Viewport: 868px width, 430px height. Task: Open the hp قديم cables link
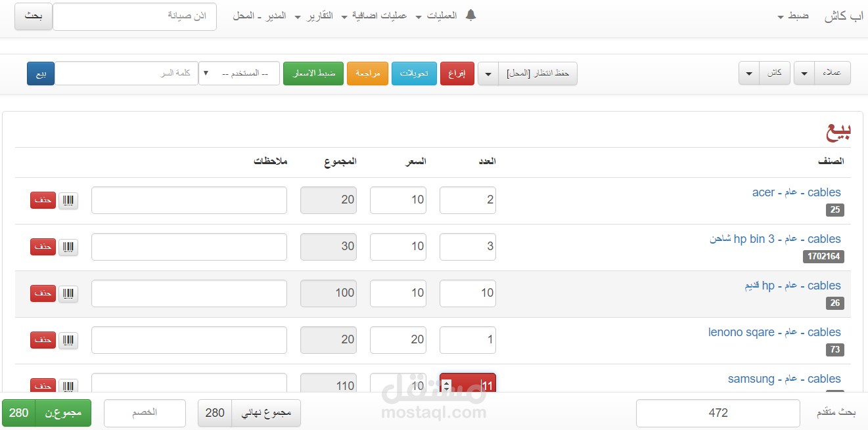tap(792, 286)
